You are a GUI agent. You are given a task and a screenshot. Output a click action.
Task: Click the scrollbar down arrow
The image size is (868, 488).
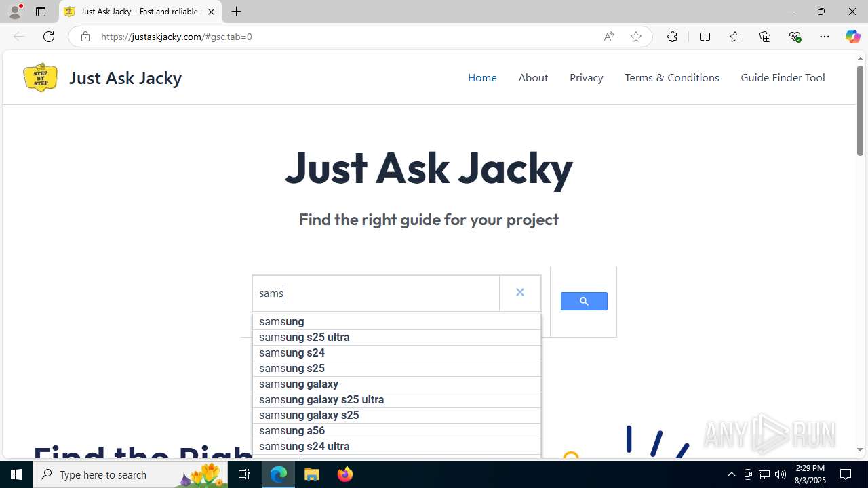click(860, 450)
